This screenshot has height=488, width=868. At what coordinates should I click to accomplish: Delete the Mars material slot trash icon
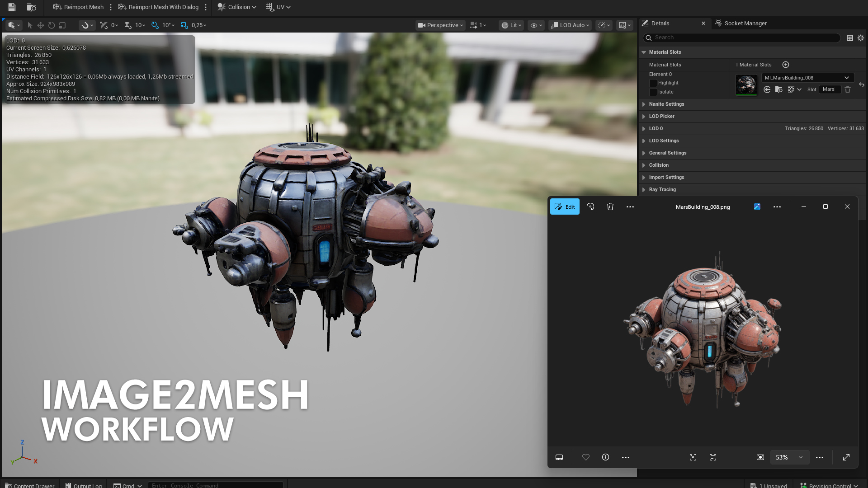[848, 89]
